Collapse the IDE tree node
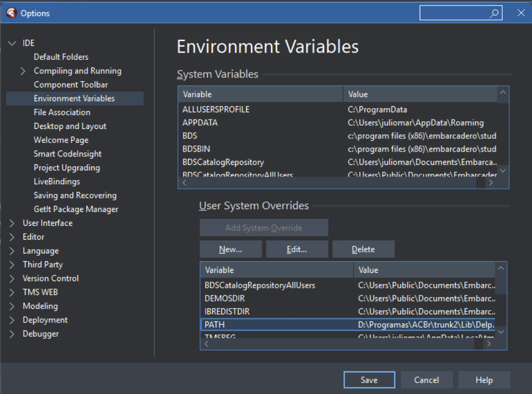 pyautogui.click(x=12, y=43)
